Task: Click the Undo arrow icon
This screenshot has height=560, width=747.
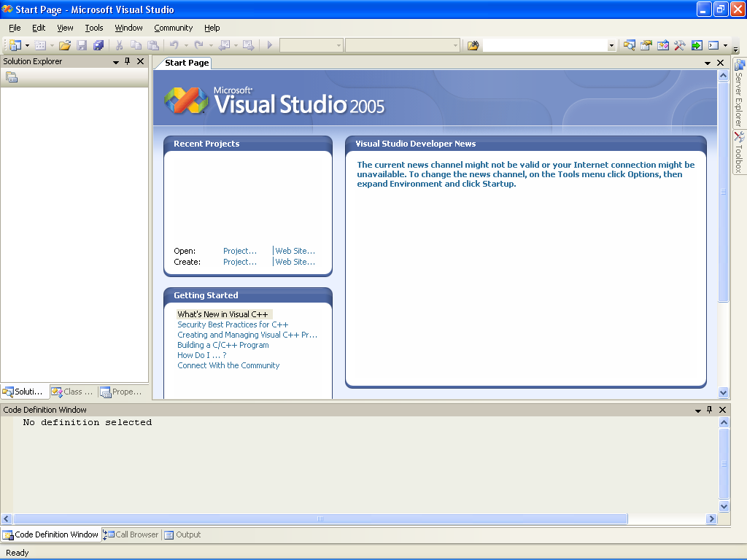Action: [x=174, y=45]
